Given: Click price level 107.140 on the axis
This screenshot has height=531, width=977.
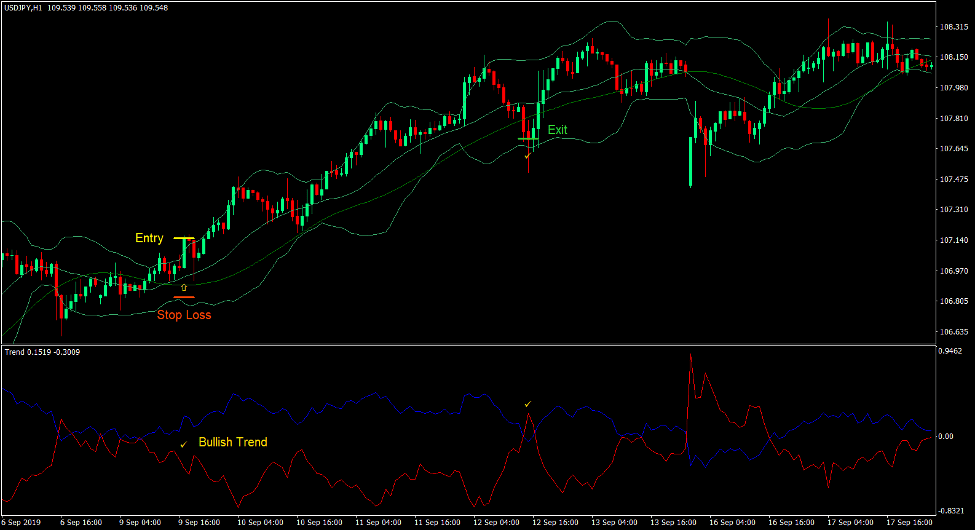Looking at the screenshot, I should coord(953,241).
